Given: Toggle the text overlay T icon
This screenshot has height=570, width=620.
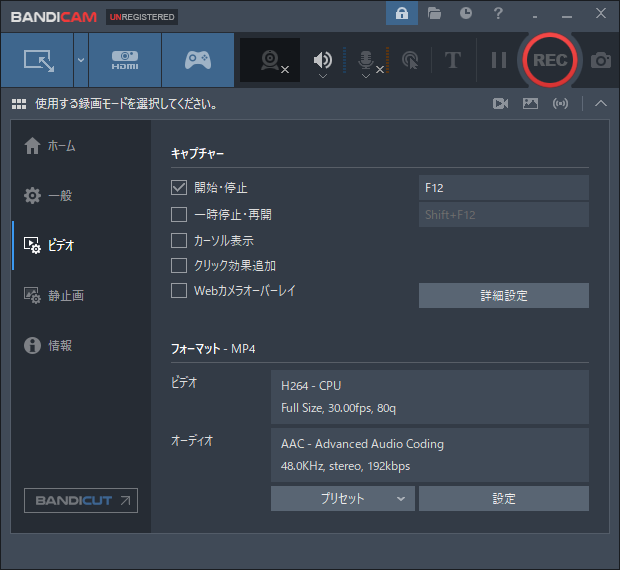Looking at the screenshot, I should [453, 60].
